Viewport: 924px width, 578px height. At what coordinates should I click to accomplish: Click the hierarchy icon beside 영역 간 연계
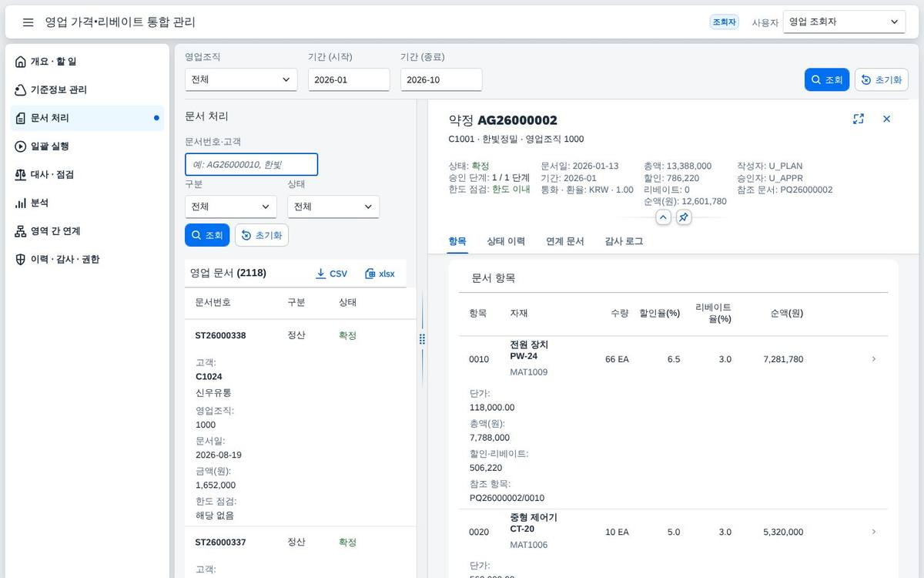21,231
